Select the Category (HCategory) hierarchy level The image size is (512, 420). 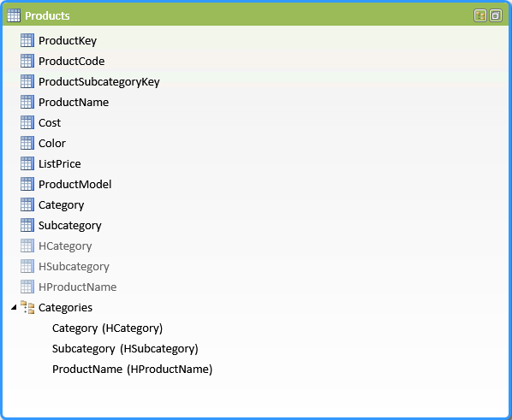point(107,328)
